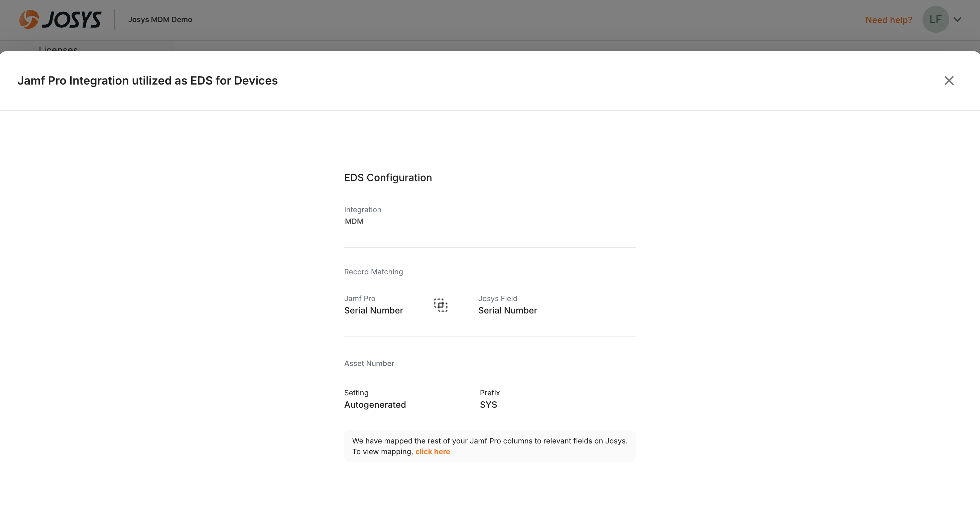The width and height of the screenshot is (980, 528).
Task: Click the SYS prefix value
Action: 488,405
